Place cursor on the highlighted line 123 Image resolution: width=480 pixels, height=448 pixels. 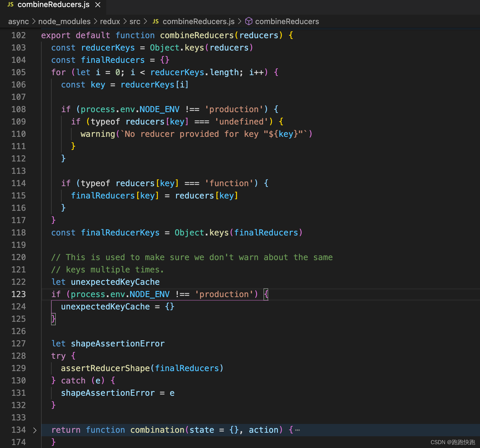tap(147, 294)
